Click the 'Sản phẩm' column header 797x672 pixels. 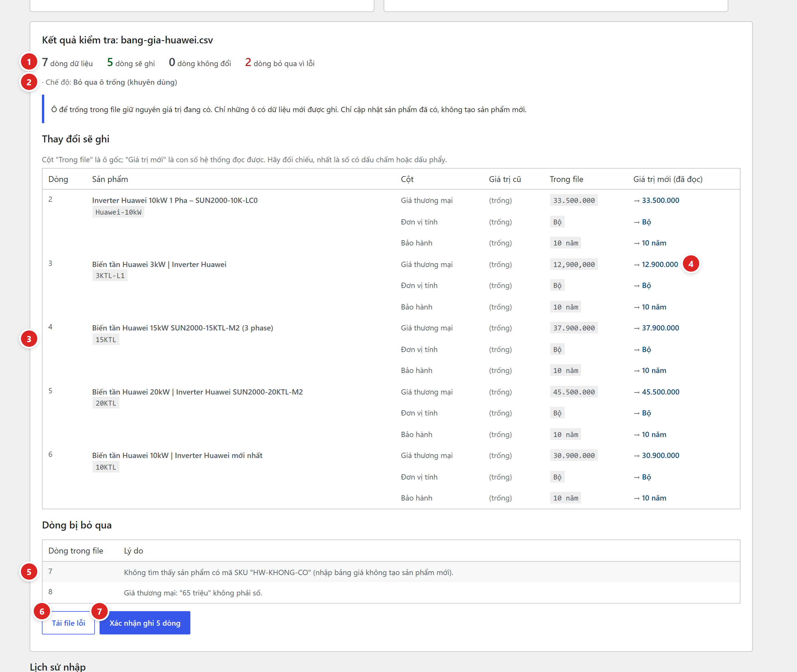pos(110,179)
